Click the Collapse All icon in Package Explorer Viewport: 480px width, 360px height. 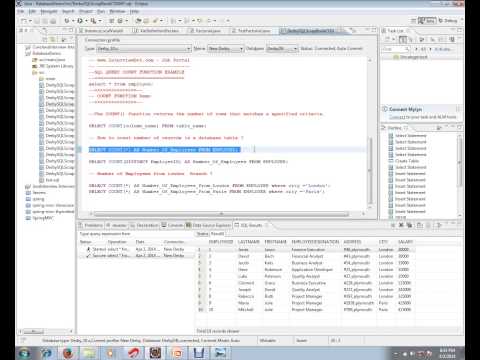pyautogui.click(x=45, y=40)
